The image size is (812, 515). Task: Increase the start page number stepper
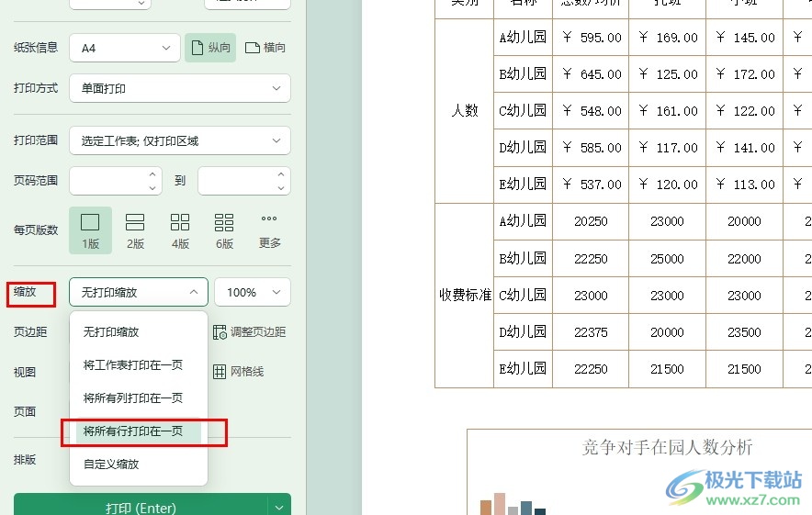[x=152, y=174]
